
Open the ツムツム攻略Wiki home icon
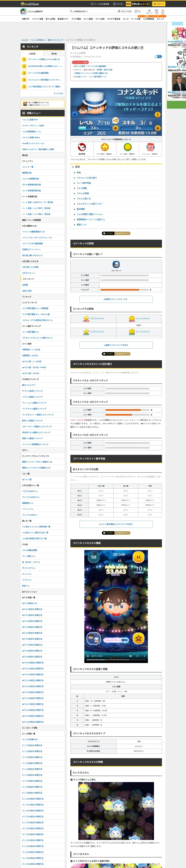click(x=23, y=11)
